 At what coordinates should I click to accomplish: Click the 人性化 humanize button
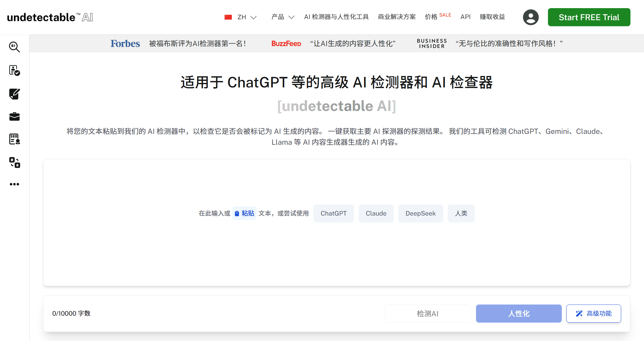tap(518, 314)
